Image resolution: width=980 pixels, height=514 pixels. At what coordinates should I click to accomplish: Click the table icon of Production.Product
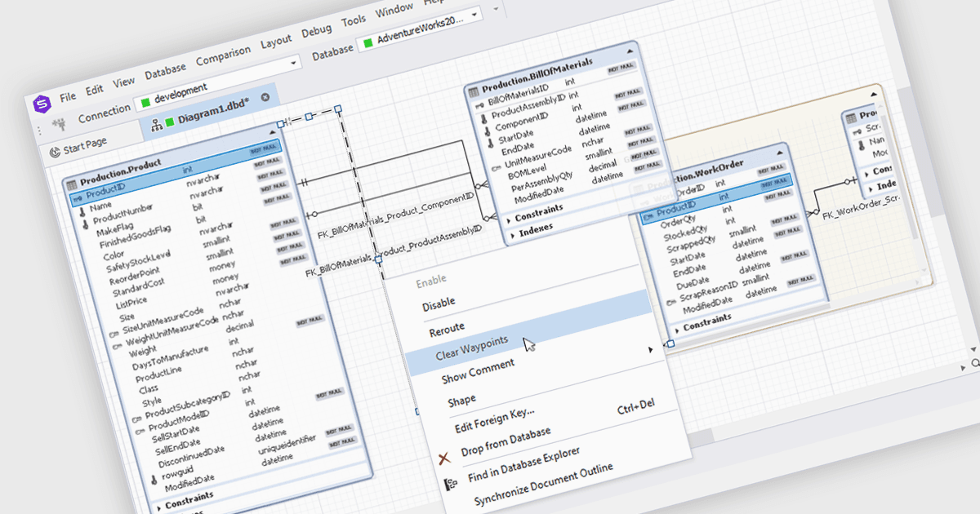point(72,184)
